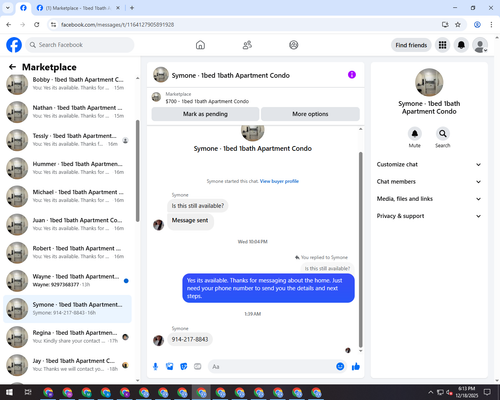Open Nathan's apartment conversation
The width and height of the screenshot is (500, 400).
(x=67, y=112)
